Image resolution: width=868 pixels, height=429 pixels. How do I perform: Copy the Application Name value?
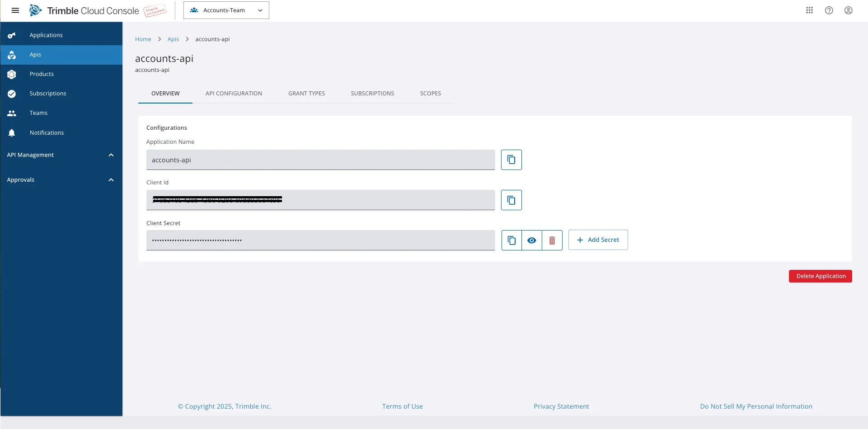pyautogui.click(x=511, y=160)
